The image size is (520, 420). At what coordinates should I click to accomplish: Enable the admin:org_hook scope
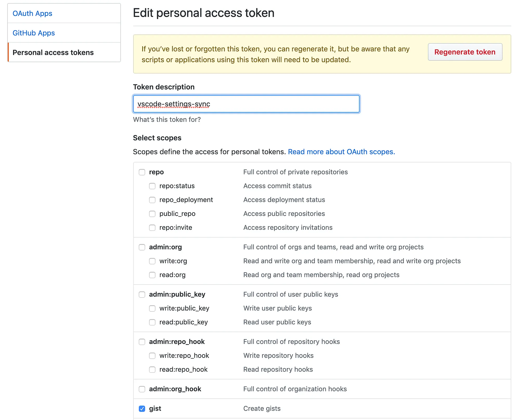click(x=142, y=389)
